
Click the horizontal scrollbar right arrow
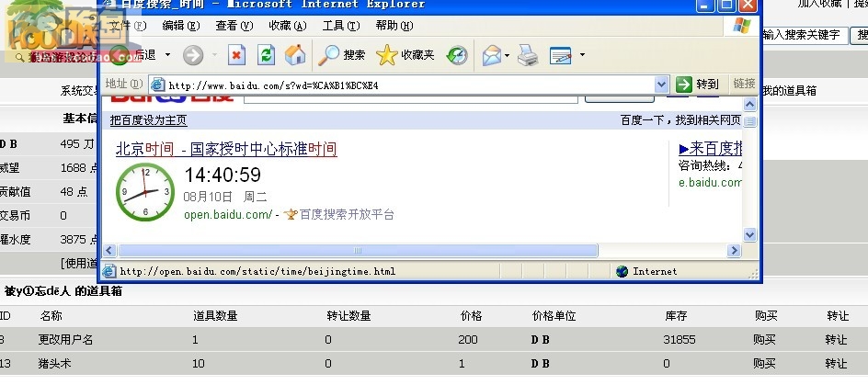(x=734, y=251)
